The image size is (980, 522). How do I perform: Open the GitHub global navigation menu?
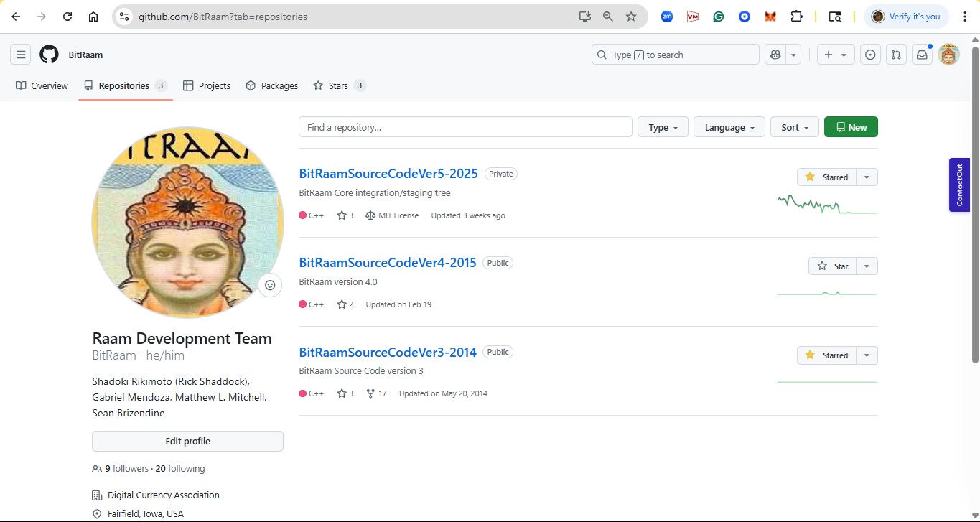(x=21, y=55)
